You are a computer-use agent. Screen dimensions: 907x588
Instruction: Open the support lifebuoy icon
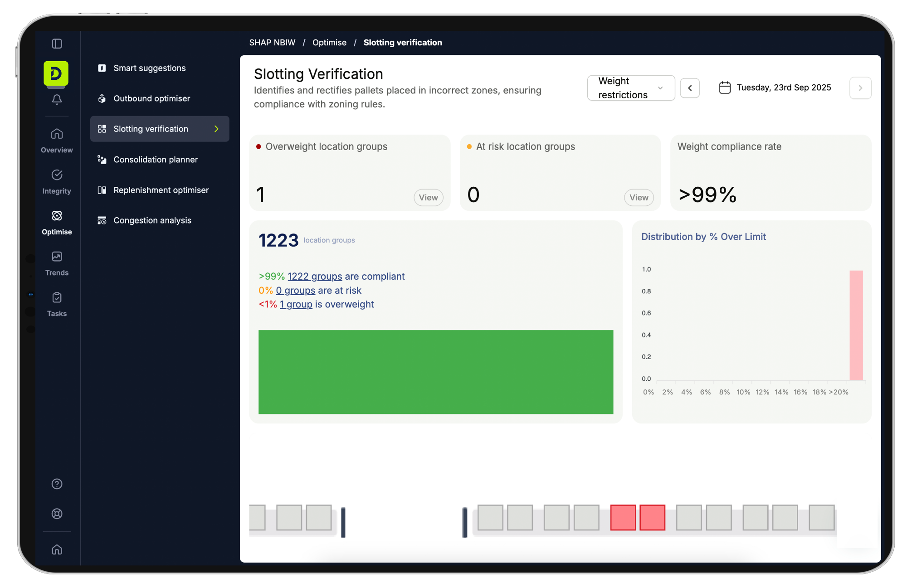click(57, 514)
